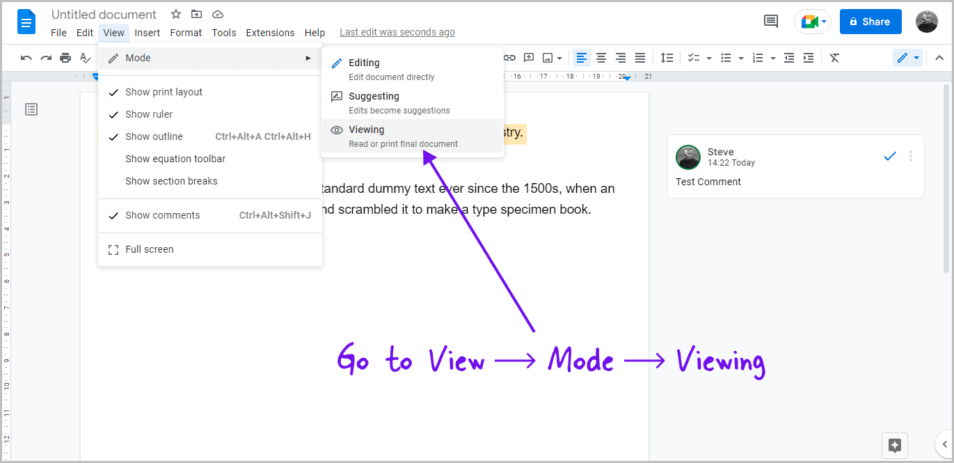Choose Full screen
The height and width of the screenshot is (463, 954).
pyautogui.click(x=210, y=249)
